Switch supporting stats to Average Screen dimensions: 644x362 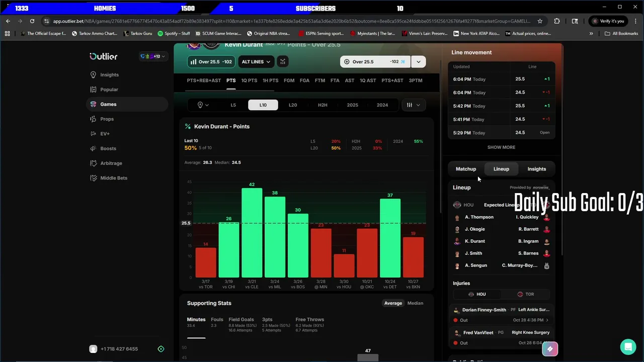[x=393, y=303]
